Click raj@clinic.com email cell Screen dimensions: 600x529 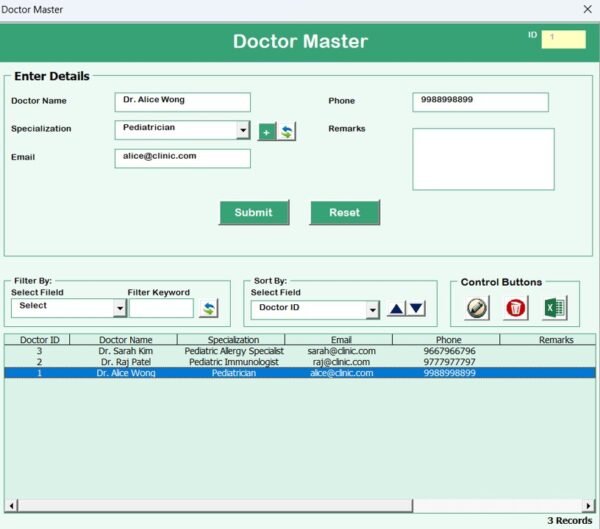341,362
